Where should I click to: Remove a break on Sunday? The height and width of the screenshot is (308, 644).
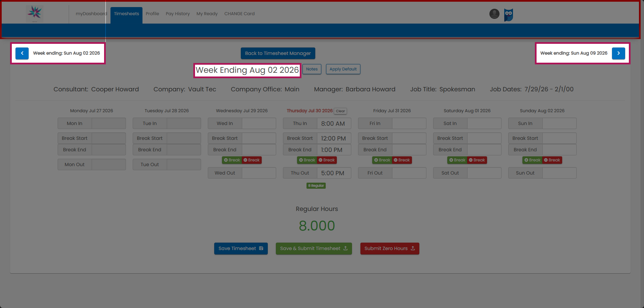[552, 160]
